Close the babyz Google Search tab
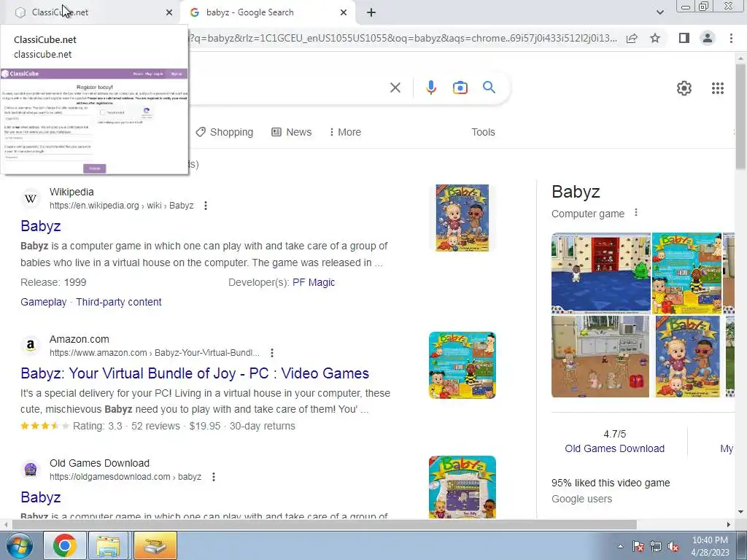The height and width of the screenshot is (560, 747). (344, 12)
